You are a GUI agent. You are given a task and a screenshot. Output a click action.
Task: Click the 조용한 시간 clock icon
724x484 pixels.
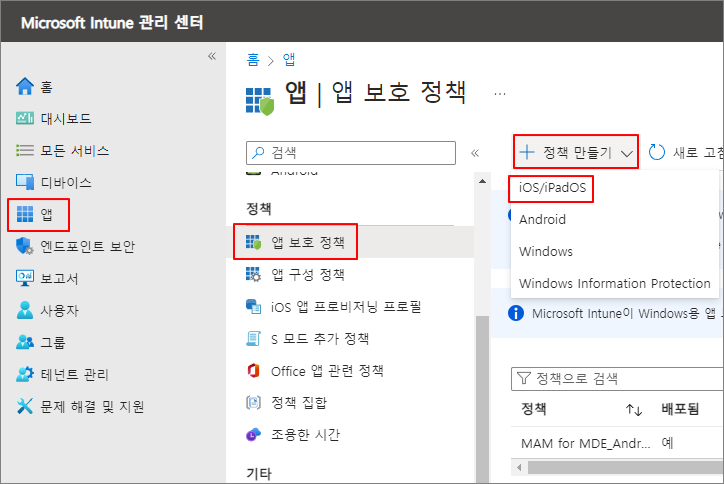(x=253, y=434)
